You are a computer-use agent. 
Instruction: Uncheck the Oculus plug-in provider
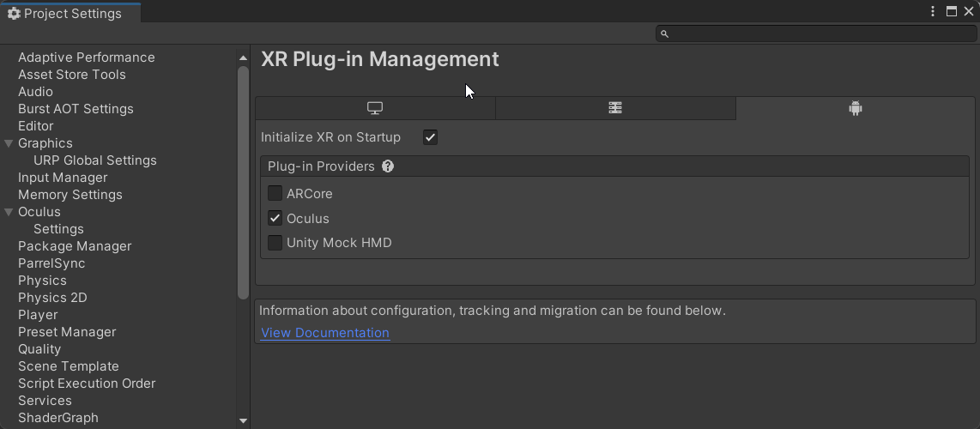pos(275,218)
